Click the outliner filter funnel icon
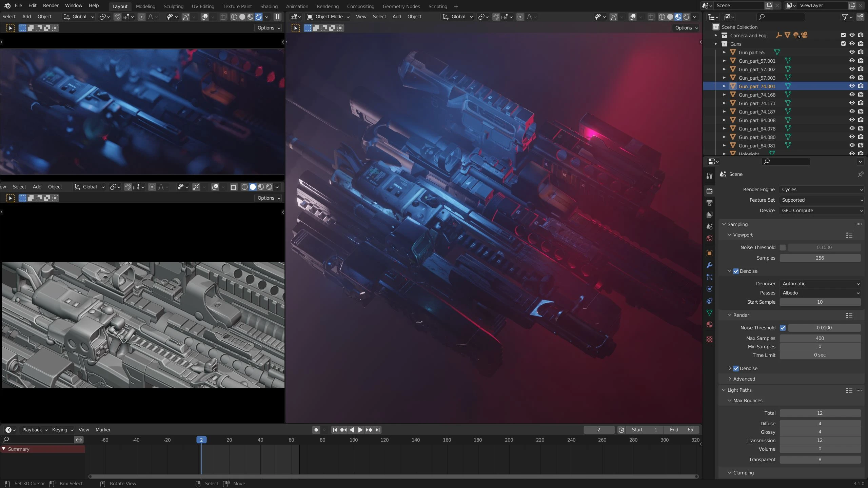This screenshot has height=488, width=868. 845,17
